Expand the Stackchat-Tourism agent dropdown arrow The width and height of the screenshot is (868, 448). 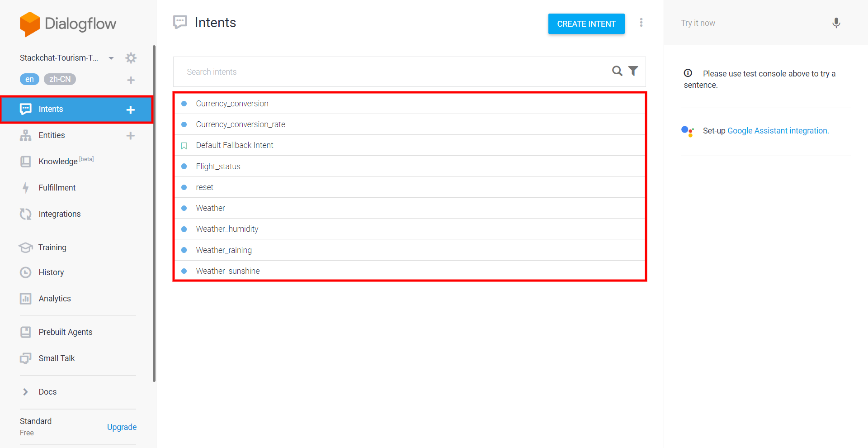tap(111, 58)
